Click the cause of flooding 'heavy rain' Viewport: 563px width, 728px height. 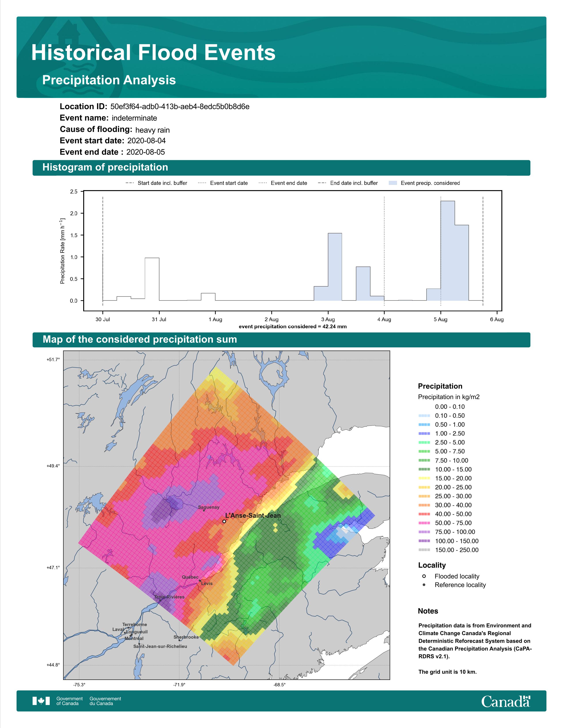pos(152,130)
